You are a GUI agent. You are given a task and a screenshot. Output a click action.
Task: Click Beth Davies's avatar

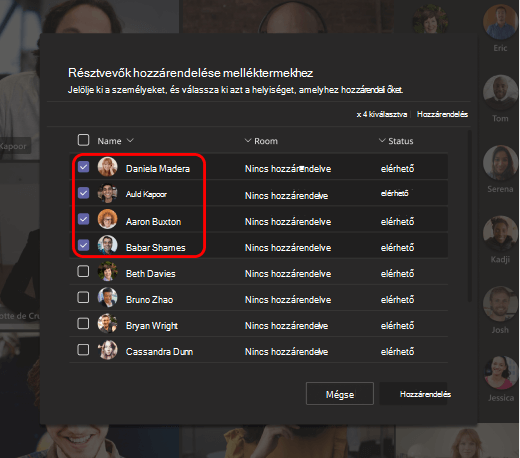(107, 271)
